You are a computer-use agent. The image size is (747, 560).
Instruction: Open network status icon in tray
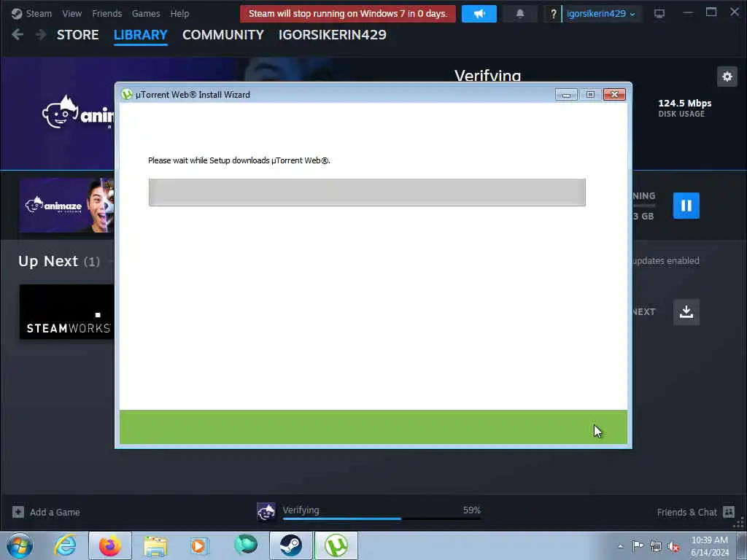656,547
